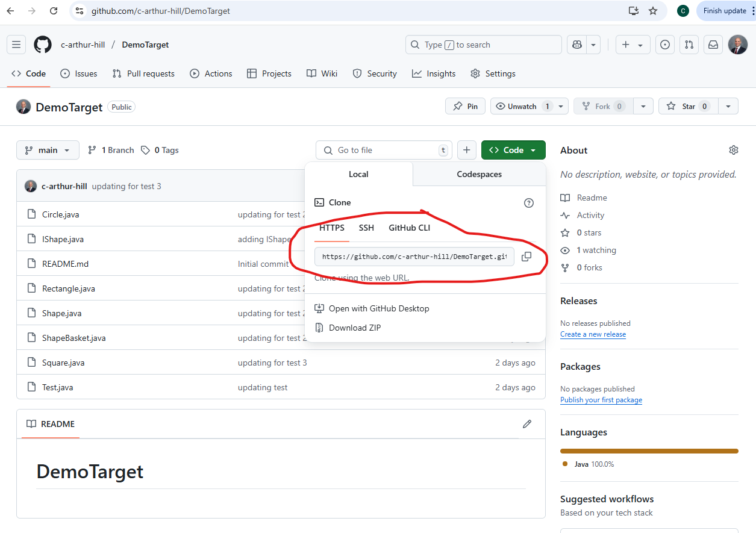Click the add file plus button

[467, 150]
